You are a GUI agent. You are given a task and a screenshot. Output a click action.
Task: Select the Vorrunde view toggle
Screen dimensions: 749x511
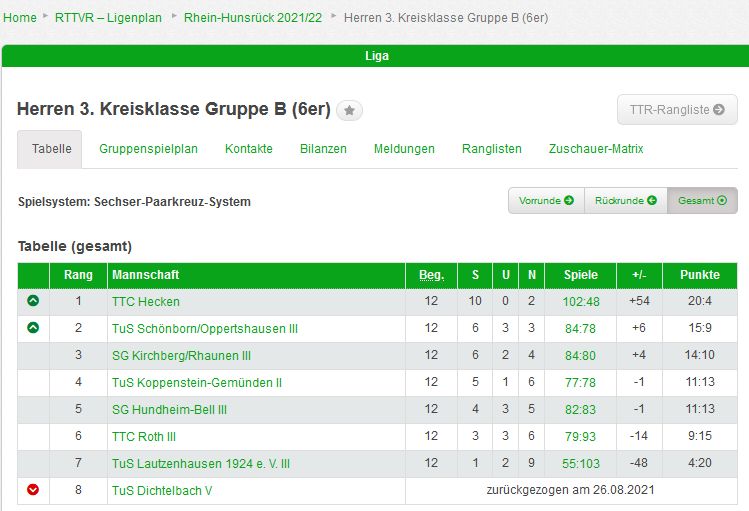pos(546,201)
